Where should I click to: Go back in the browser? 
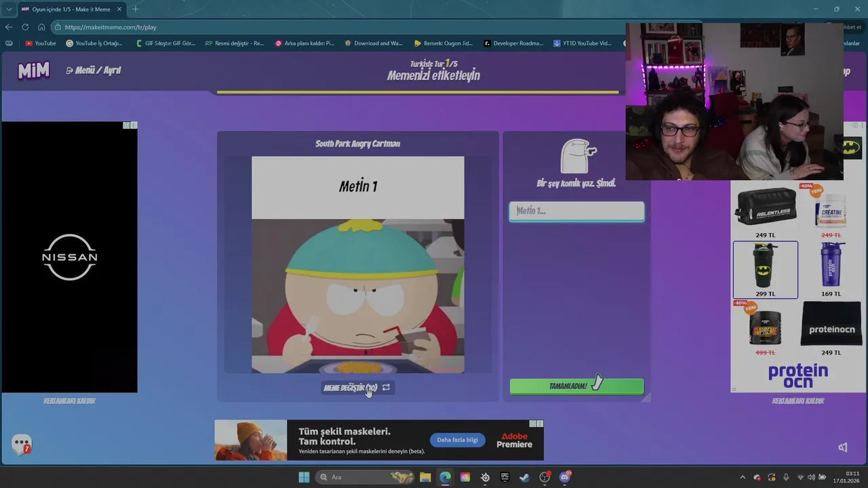pyautogui.click(x=9, y=27)
